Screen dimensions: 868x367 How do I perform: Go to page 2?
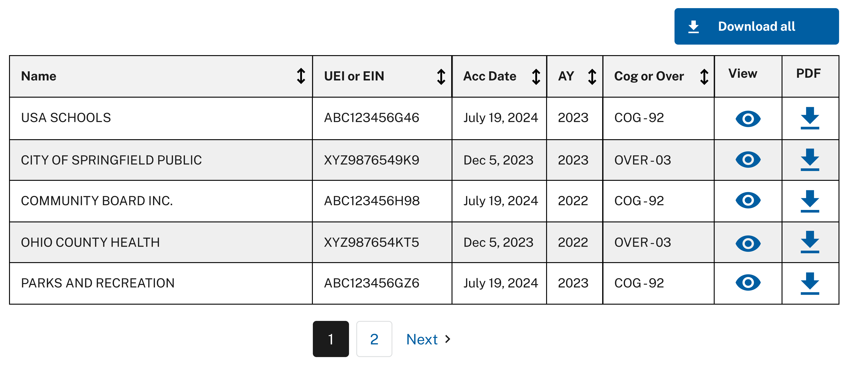374,339
